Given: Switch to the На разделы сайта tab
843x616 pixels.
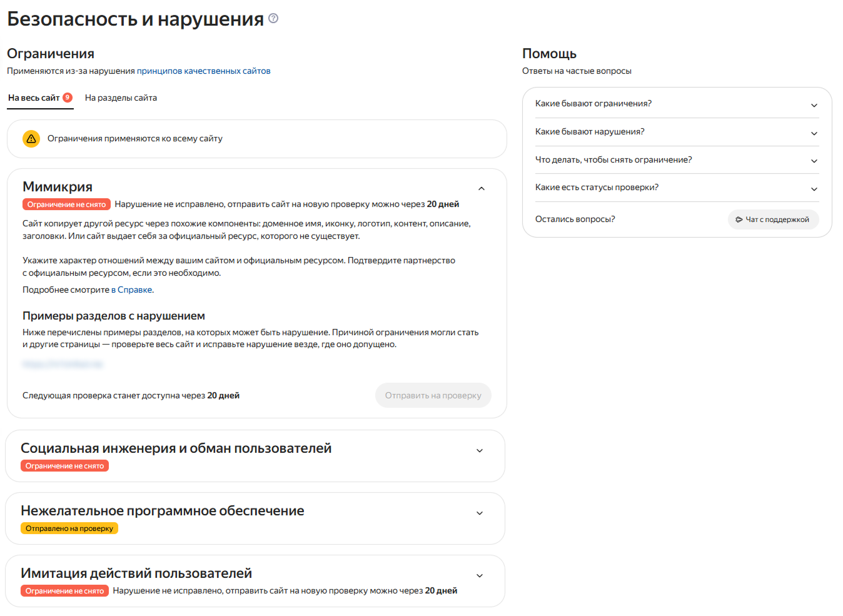Looking at the screenshot, I should 121,98.
